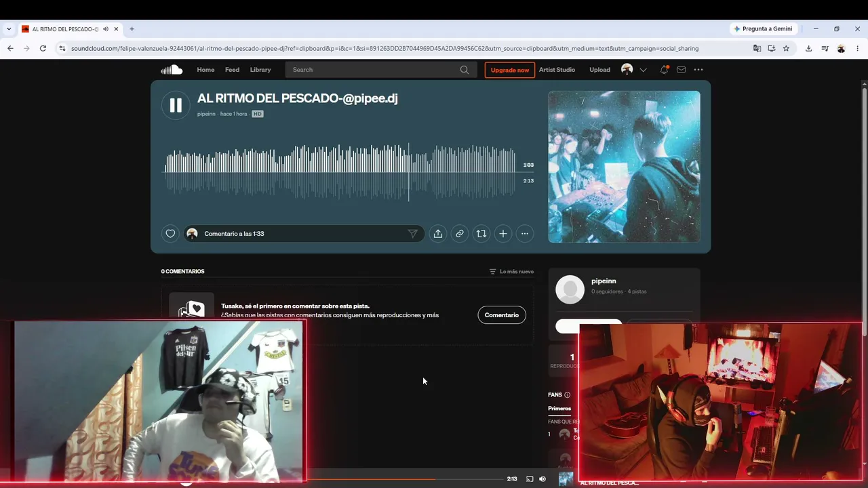
Task: Select the Primeros fans tab
Action: (x=559, y=409)
